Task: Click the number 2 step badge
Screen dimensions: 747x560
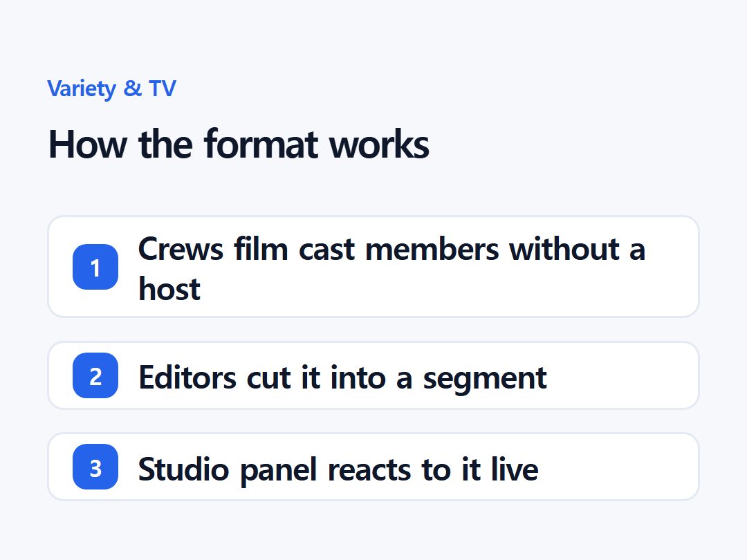Action: tap(95, 375)
